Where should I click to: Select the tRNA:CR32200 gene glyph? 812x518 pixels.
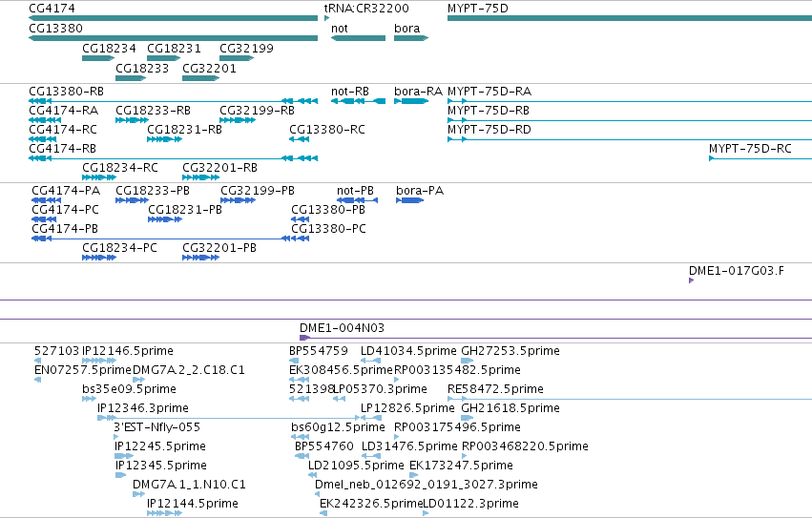click(x=326, y=18)
